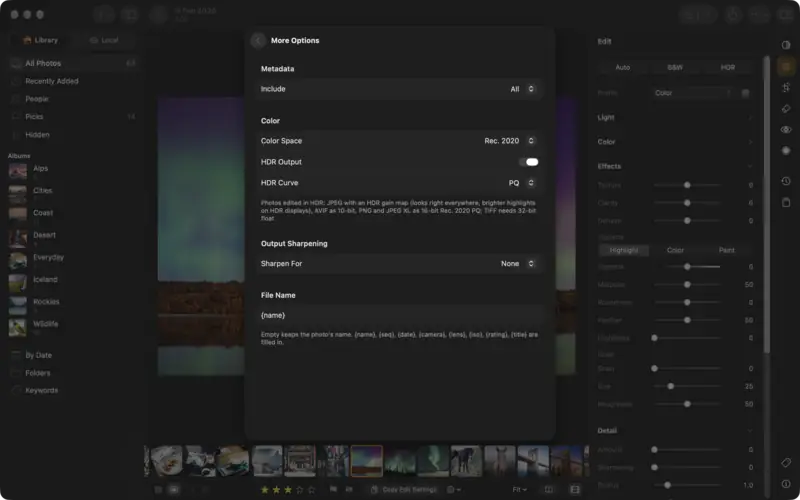Adjust the Clarity slider

coord(687,203)
